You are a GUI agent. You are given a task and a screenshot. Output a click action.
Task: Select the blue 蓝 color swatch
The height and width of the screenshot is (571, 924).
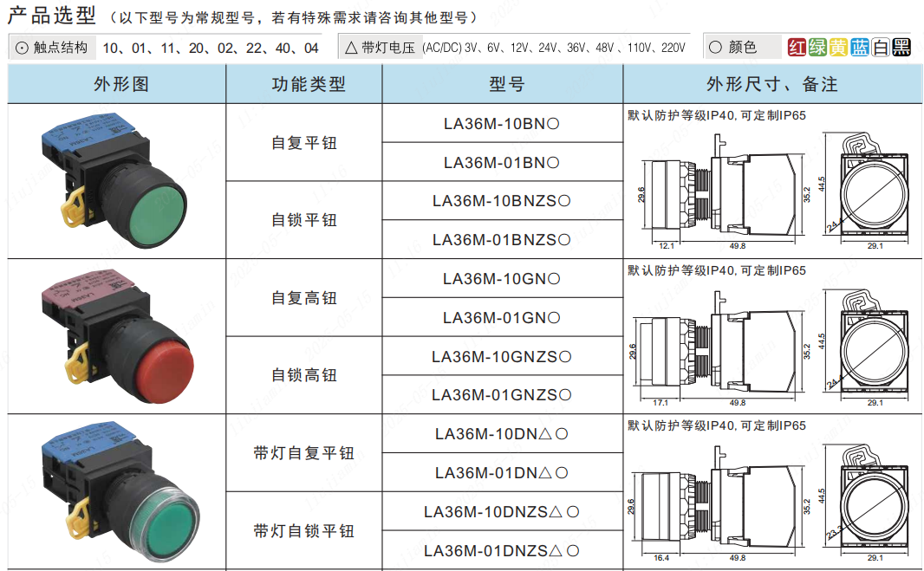[x=859, y=48]
